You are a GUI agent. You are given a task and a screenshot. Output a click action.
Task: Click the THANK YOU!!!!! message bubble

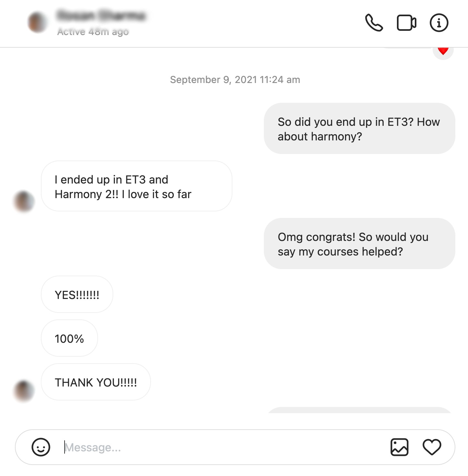click(x=96, y=382)
